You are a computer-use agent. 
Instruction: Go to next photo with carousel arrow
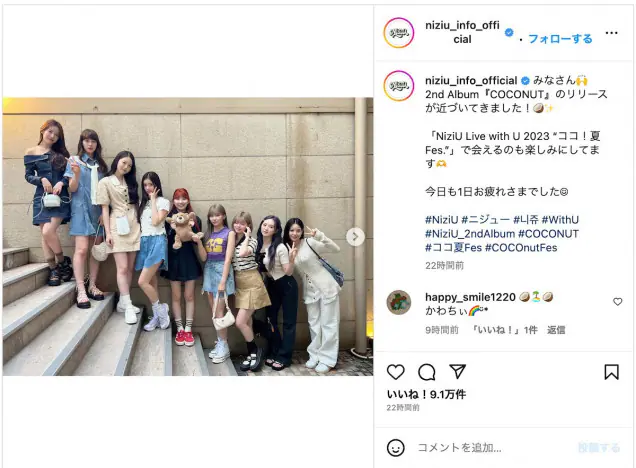[x=355, y=237]
